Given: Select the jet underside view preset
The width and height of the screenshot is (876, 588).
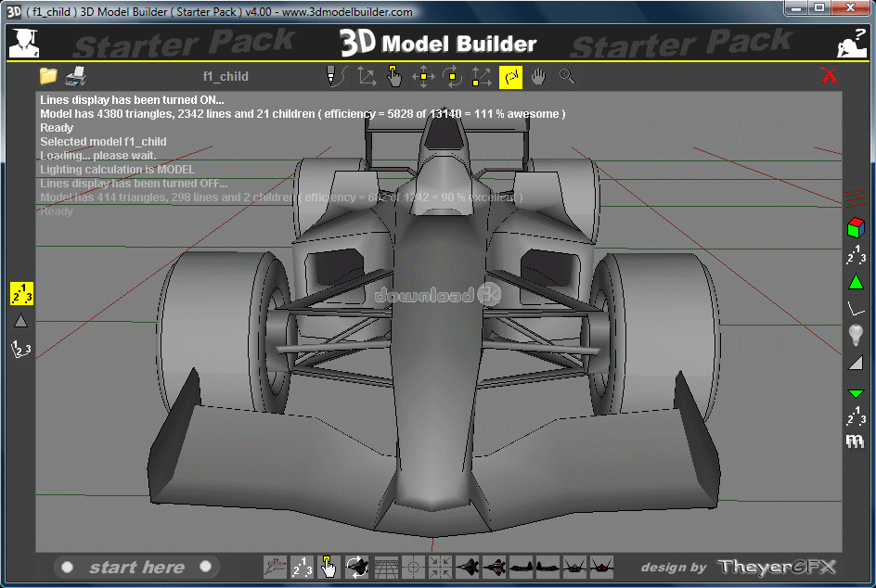Looking at the screenshot, I should (x=495, y=568).
